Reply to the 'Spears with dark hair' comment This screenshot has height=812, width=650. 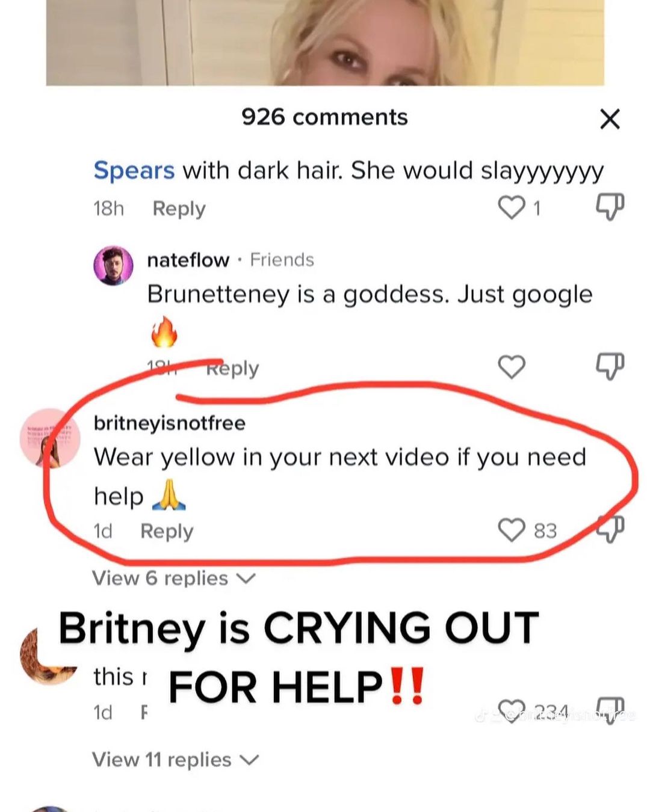click(x=179, y=209)
